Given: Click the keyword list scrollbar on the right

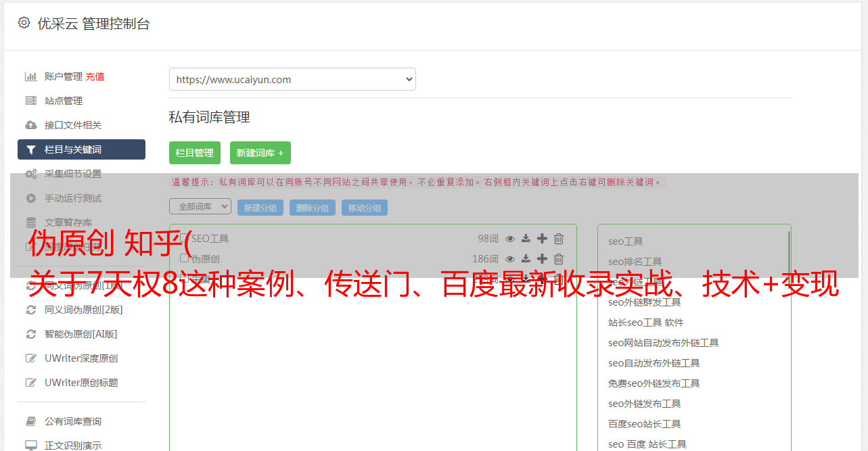Looking at the screenshot, I should pyautogui.click(x=789, y=257).
